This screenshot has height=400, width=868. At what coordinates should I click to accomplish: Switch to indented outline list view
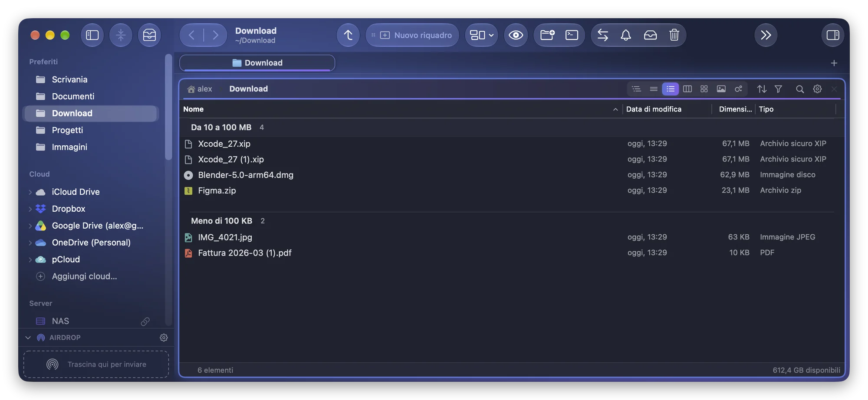636,89
